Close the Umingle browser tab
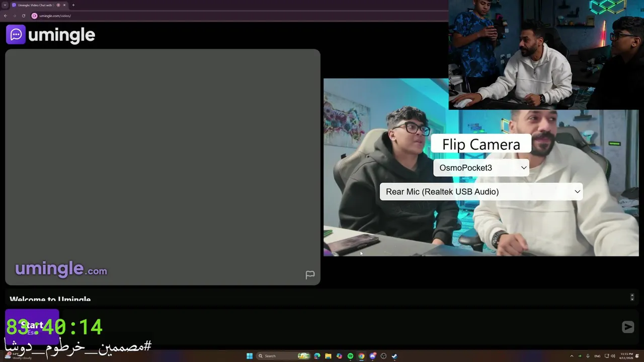644x362 pixels. click(64, 5)
